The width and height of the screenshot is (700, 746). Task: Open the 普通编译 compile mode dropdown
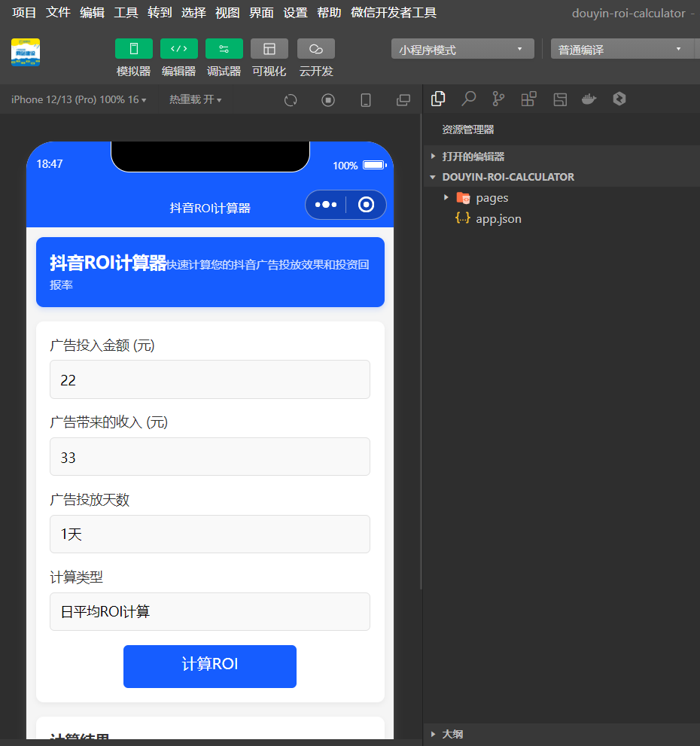[x=622, y=49]
